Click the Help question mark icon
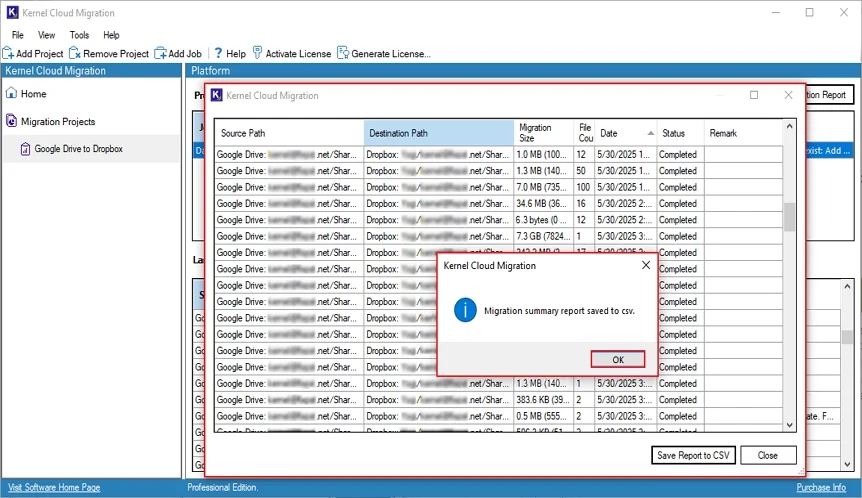This screenshot has height=498, width=862. click(x=218, y=53)
